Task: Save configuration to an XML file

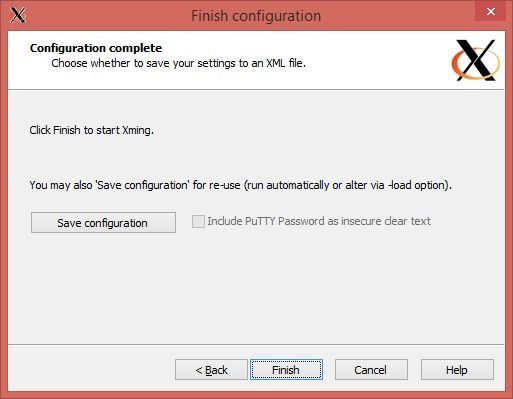Action: point(103,222)
